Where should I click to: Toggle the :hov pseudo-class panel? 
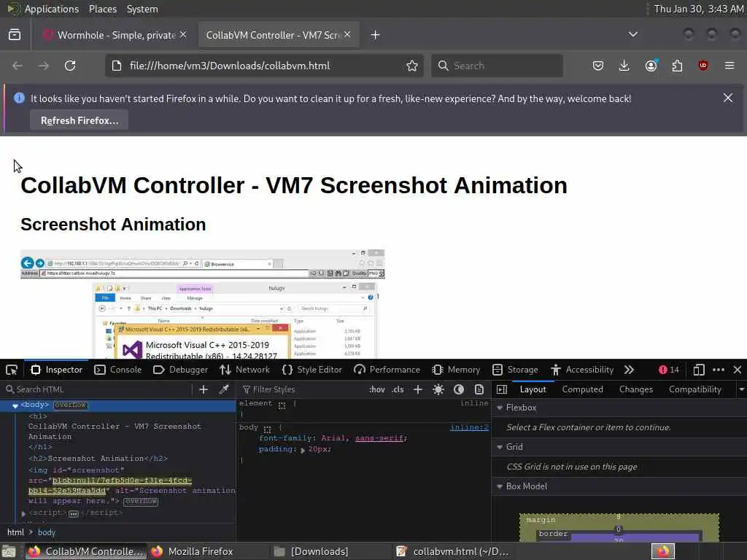[x=377, y=389]
